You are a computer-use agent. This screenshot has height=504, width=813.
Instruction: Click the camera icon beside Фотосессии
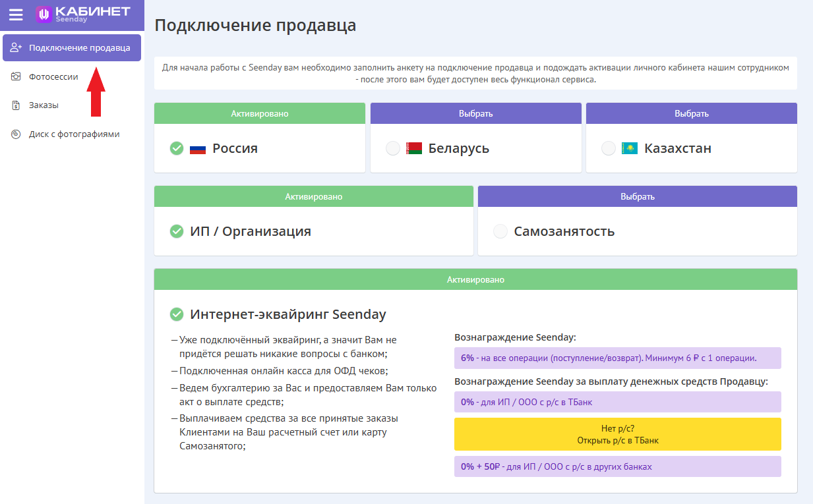[x=16, y=76]
